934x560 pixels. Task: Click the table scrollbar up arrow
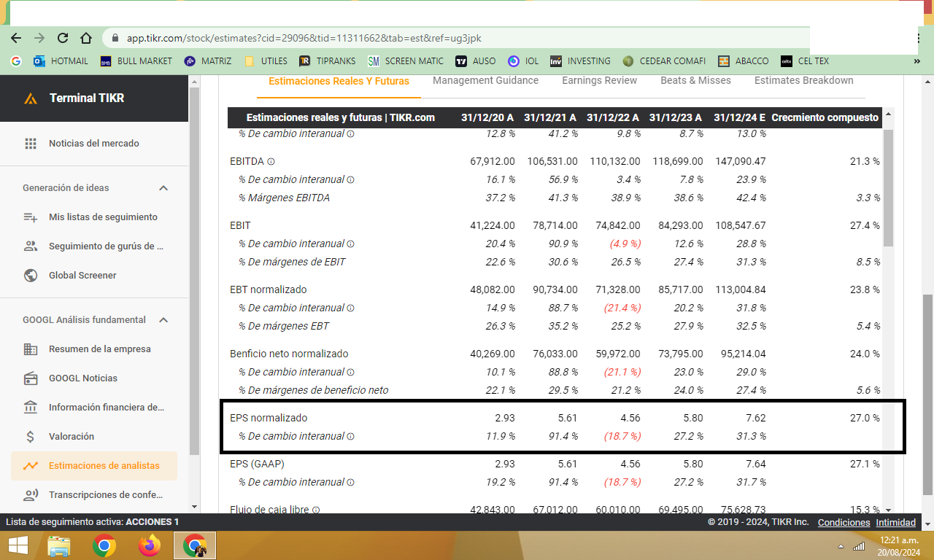pyautogui.click(x=888, y=114)
